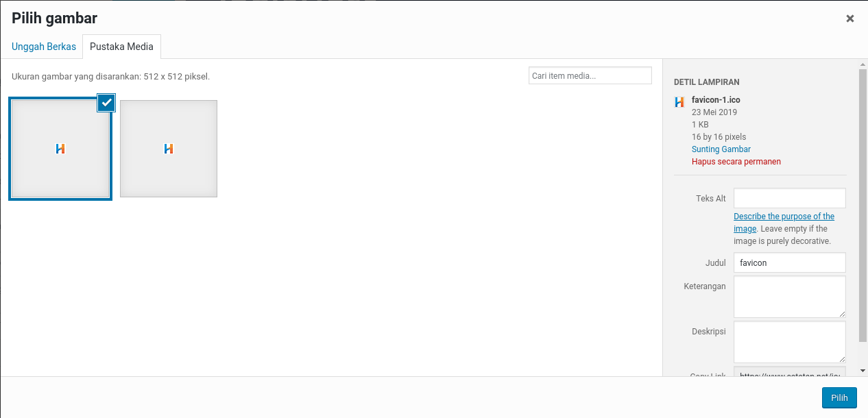Switch to the Unggah Berkas tab
Viewport: 868px width, 418px height.
[x=44, y=46]
